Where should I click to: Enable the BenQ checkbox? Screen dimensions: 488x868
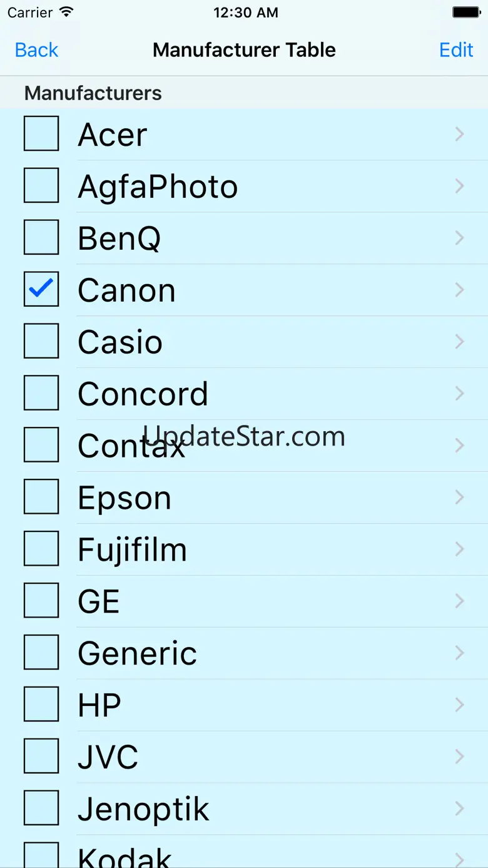coord(41,237)
